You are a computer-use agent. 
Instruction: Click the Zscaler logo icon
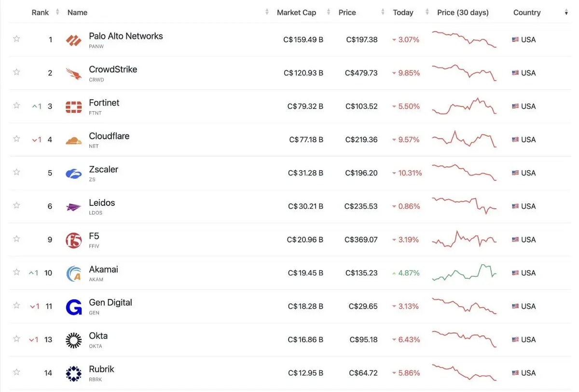coord(73,174)
